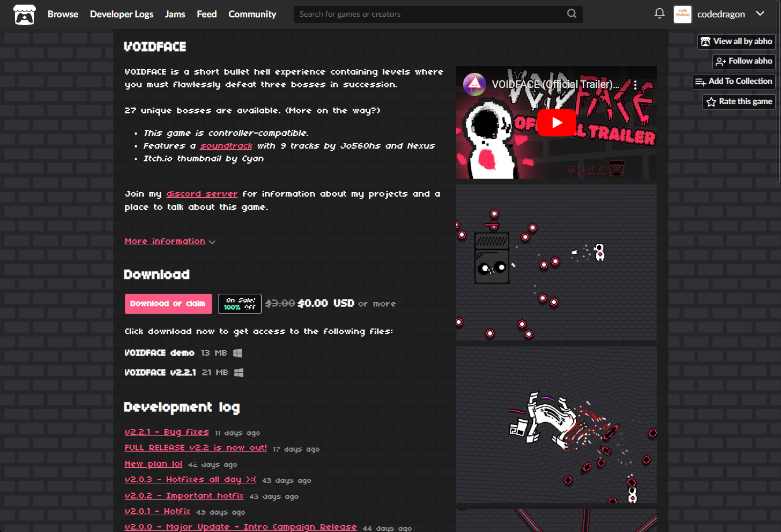
Task: Open the itch.io home logo
Action: pyautogui.click(x=24, y=14)
